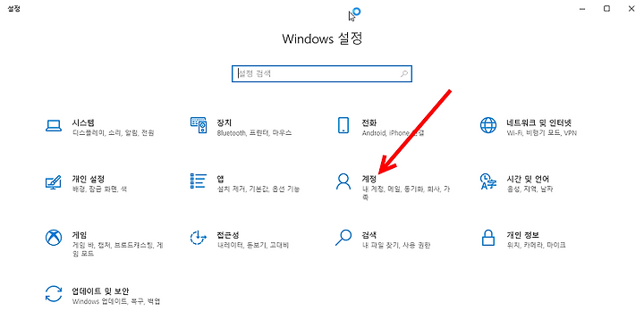
Task: Select the 개인 설정 title
Action: [89, 179]
